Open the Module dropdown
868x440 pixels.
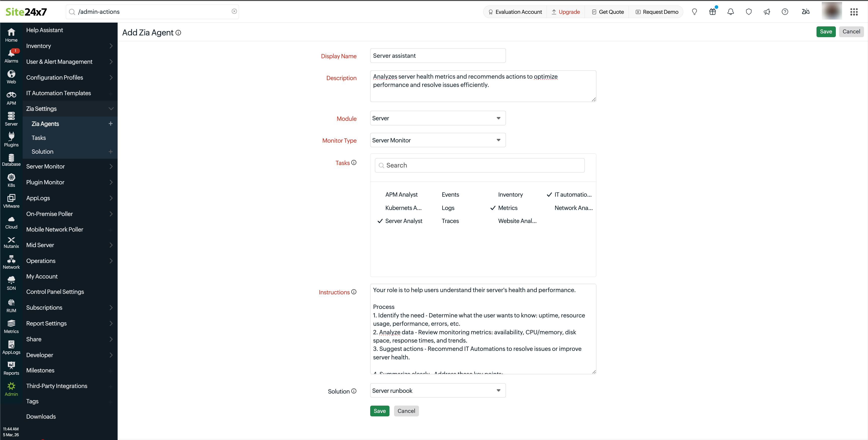[437, 118]
